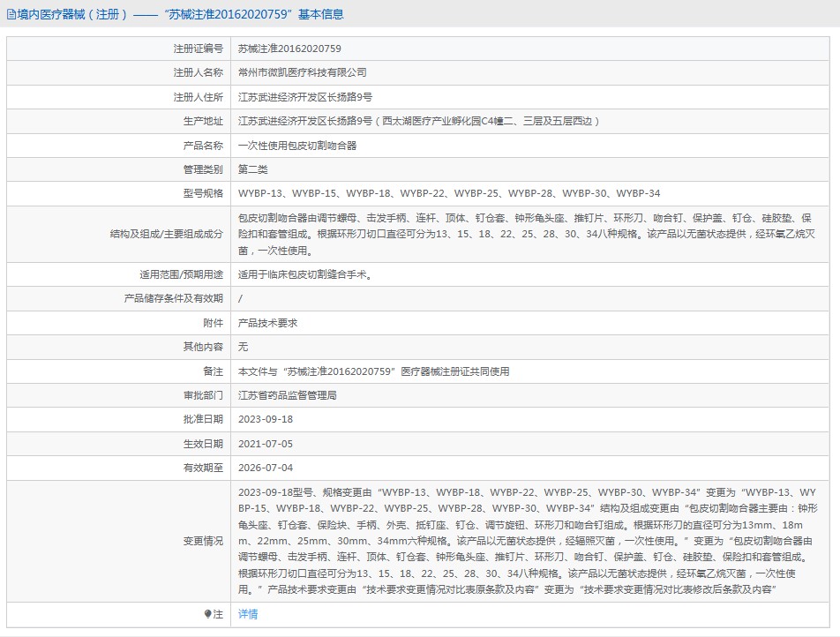This screenshot has height=637, width=840.
Task: Click the 型号规格 model list value
Action: pyautogui.click(x=449, y=193)
